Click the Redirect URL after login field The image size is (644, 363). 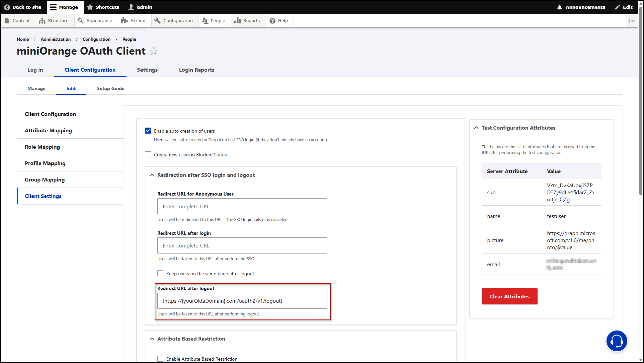tap(242, 245)
